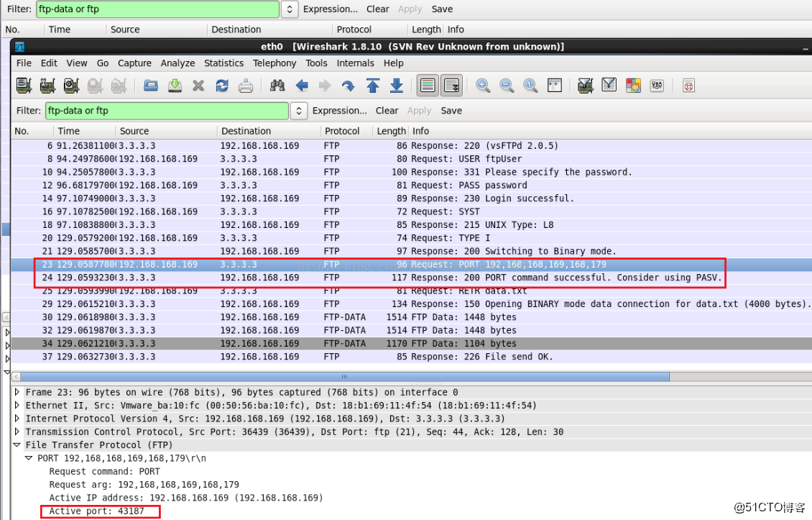812x520 pixels.
Task: Open the capture interfaces list icon
Action: click(x=24, y=86)
